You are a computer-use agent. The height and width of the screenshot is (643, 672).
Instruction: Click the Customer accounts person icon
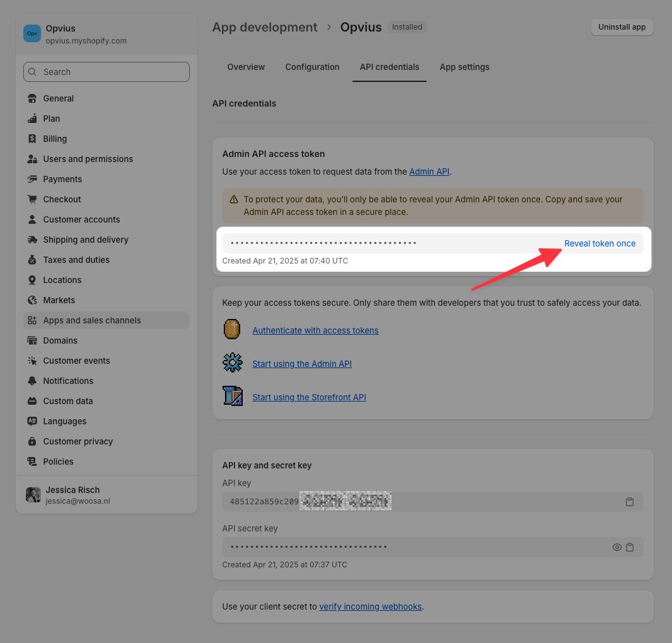[32, 219]
